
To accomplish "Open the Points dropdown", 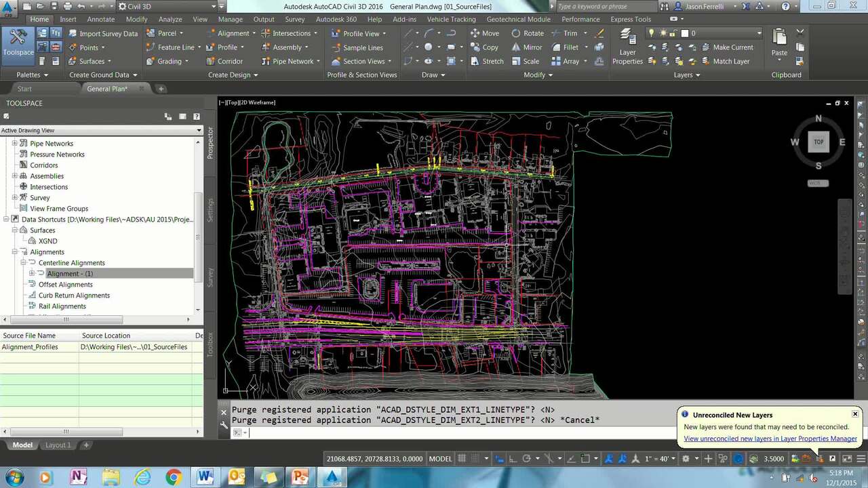I will point(86,47).
